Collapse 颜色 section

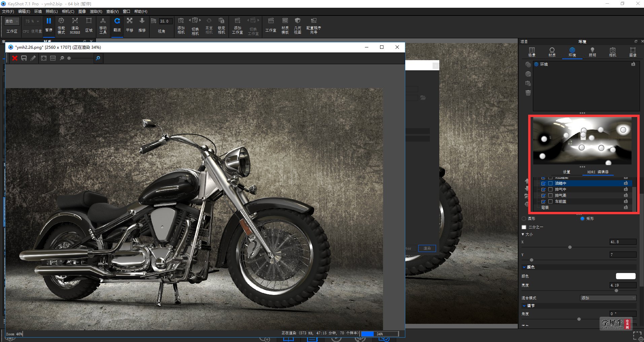coord(524,267)
